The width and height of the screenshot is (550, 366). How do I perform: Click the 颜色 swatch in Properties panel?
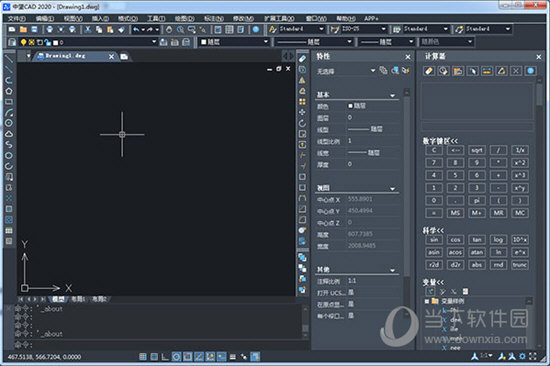[x=350, y=106]
